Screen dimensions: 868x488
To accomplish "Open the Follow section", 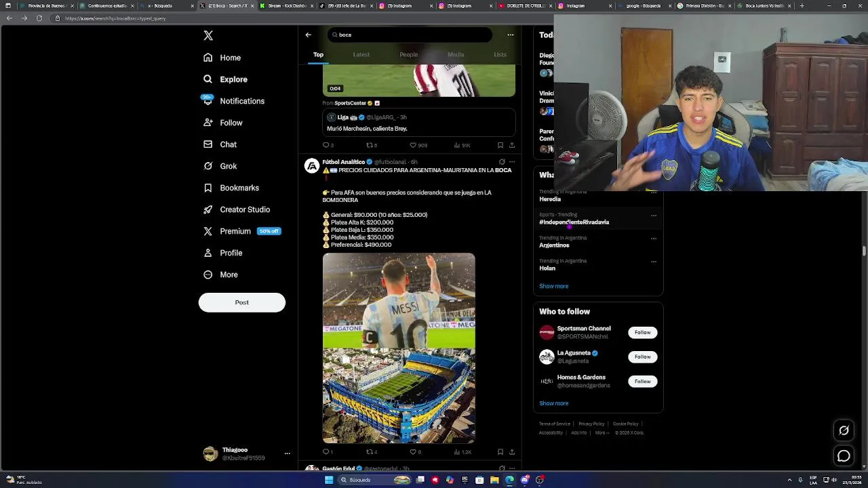I will tap(223, 123).
